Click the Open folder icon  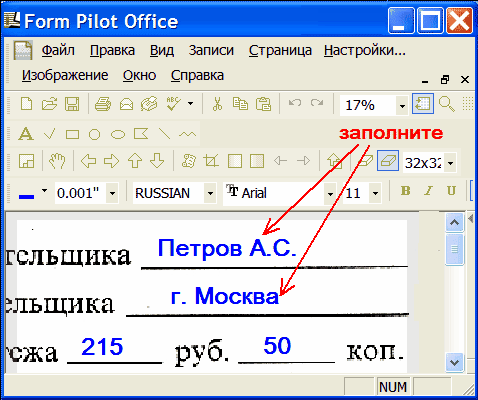(49, 104)
